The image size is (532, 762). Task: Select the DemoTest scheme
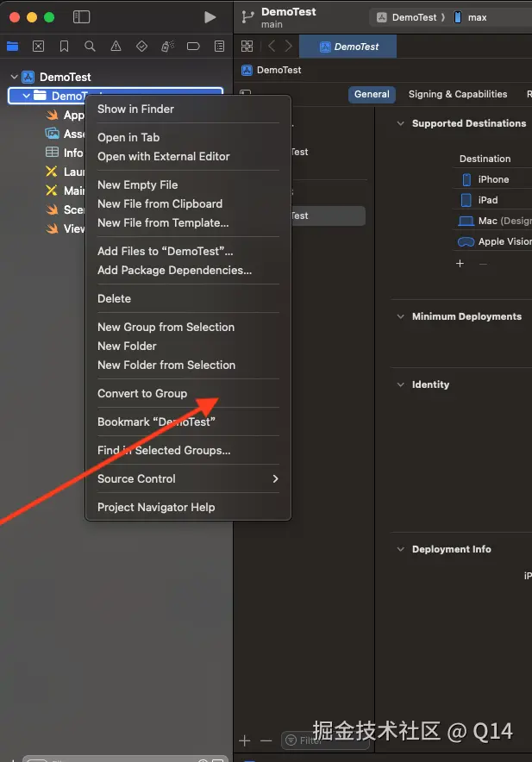click(x=407, y=17)
